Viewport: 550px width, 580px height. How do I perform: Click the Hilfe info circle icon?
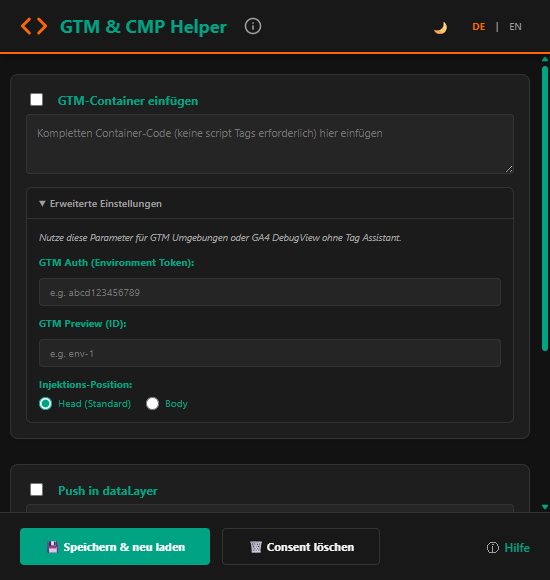point(493,548)
